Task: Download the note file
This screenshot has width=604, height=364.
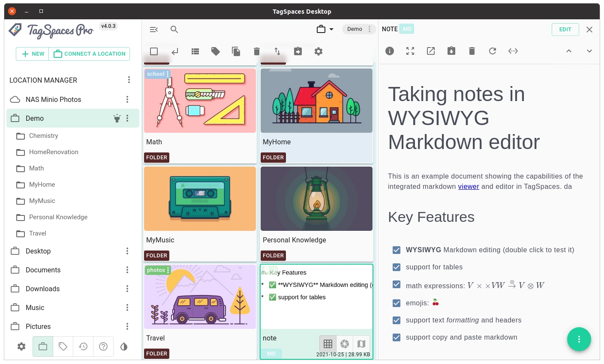Action: [x=451, y=51]
